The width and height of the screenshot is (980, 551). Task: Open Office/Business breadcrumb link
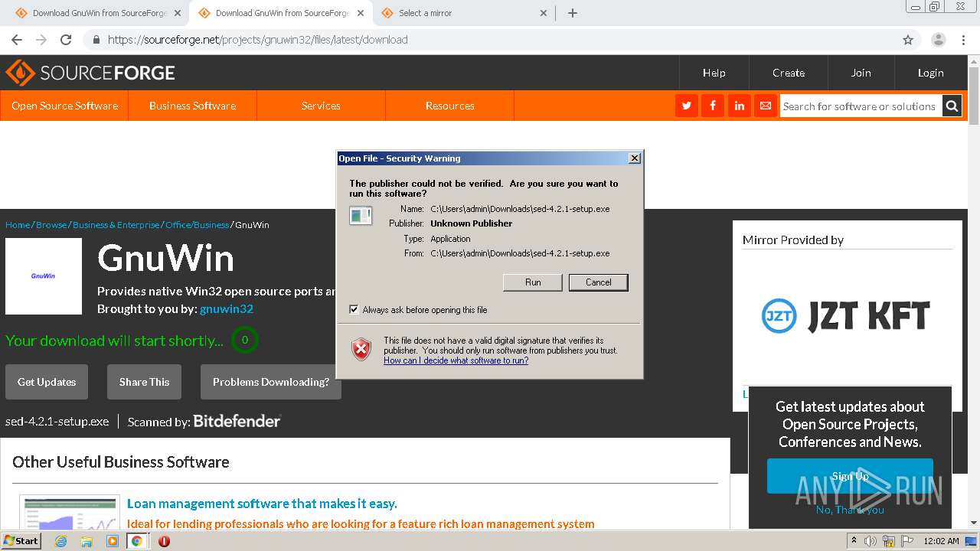[x=197, y=225]
